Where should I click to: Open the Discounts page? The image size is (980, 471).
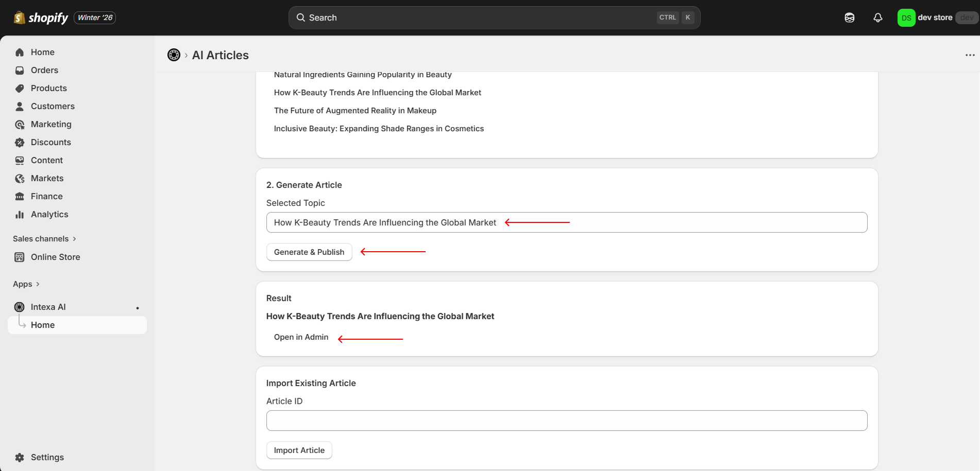(x=50, y=142)
